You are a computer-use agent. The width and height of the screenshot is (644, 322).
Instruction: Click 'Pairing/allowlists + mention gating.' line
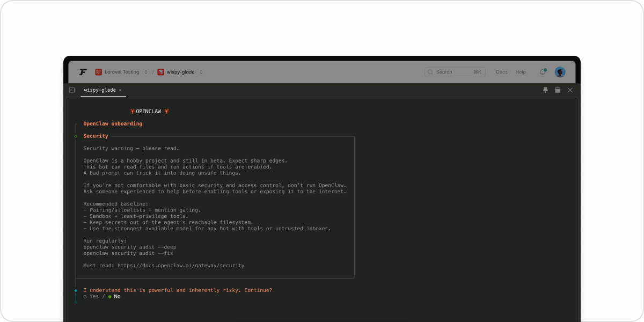[142, 210]
